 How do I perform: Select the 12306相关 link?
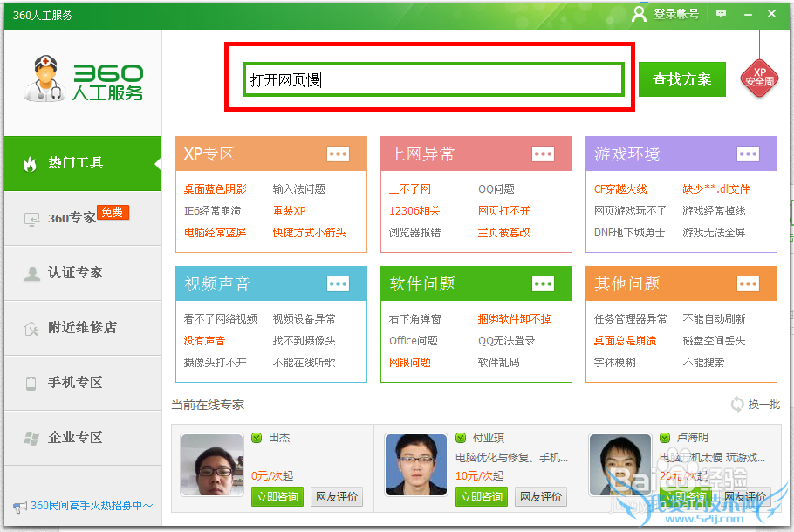click(x=414, y=210)
